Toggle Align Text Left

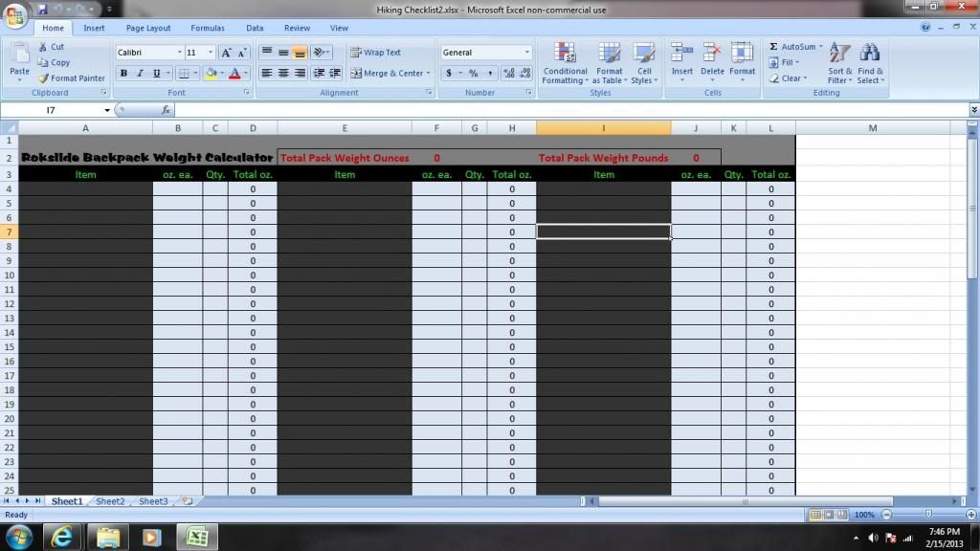point(267,73)
